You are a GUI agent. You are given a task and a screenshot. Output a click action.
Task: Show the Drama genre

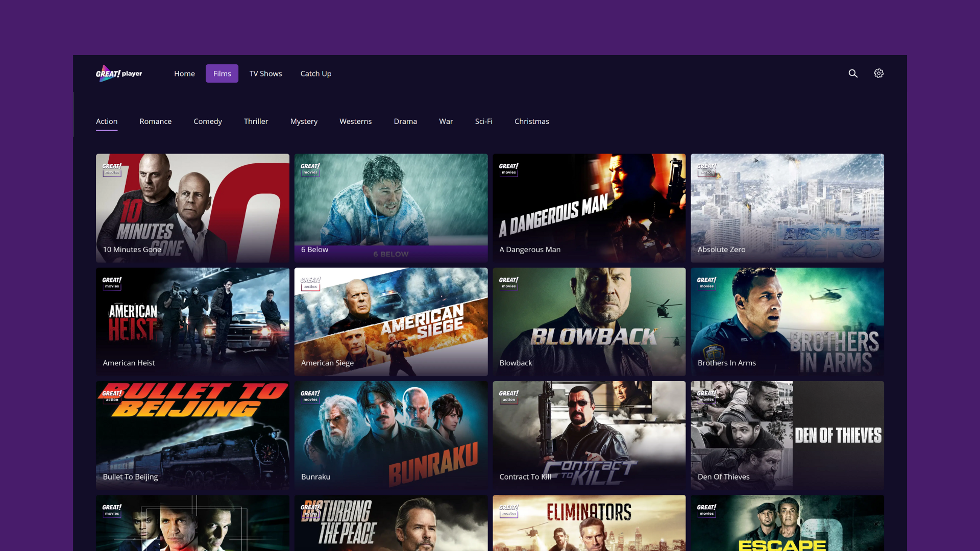405,121
